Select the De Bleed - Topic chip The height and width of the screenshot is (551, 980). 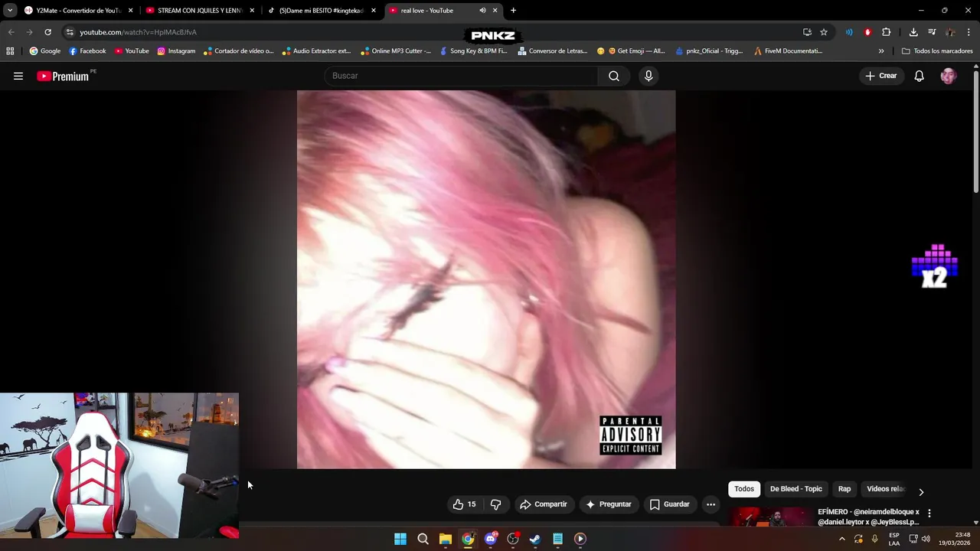[x=795, y=489]
